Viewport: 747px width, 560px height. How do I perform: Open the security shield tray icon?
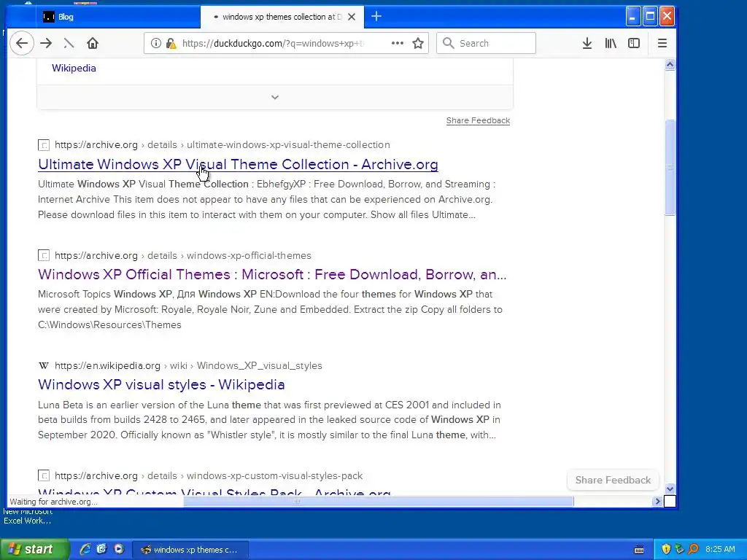pos(666,549)
